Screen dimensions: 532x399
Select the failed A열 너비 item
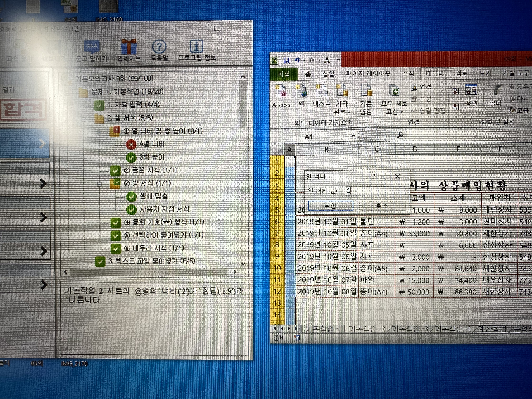[x=152, y=144]
